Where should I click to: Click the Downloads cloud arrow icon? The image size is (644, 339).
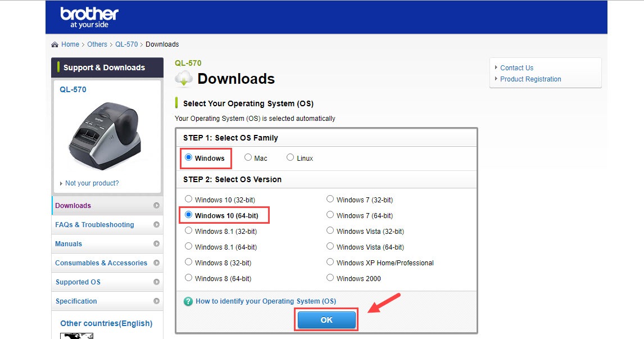click(184, 79)
